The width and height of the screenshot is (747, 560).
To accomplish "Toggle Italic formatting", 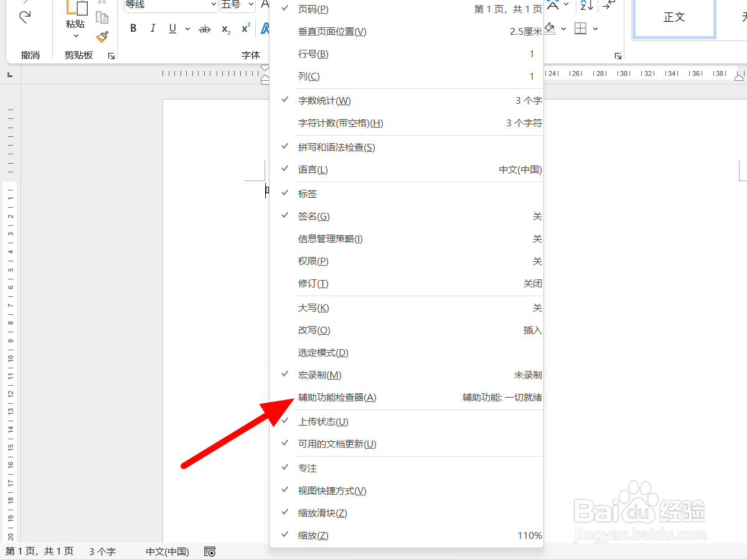I will pyautogui.click(x=153, y=29).
